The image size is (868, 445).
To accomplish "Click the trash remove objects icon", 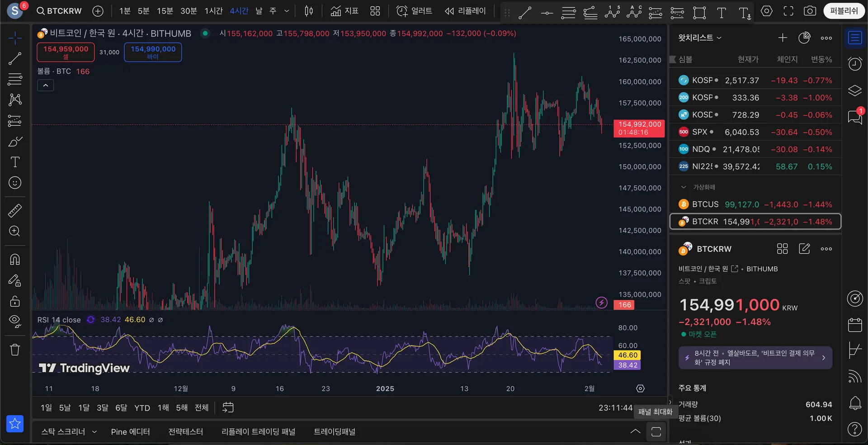I will (15, 350).
